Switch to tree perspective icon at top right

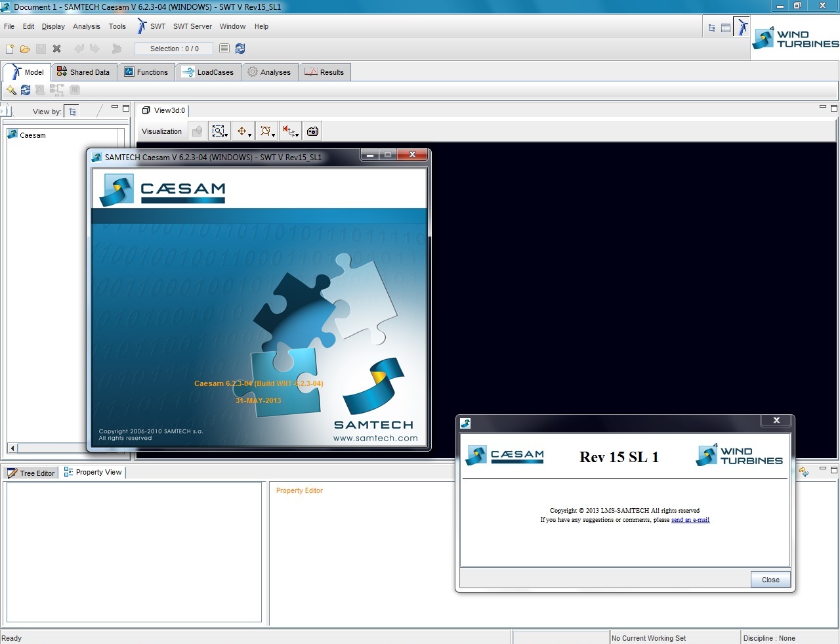click(712, 28)
